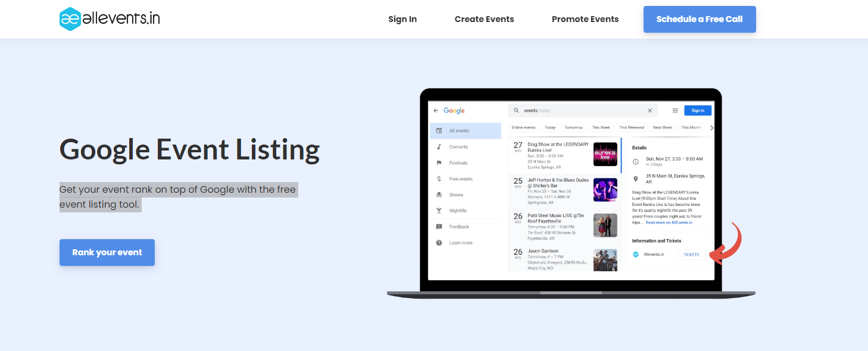
Task: Click the question mark Learn more icon
Action: (x=439, y=243)
